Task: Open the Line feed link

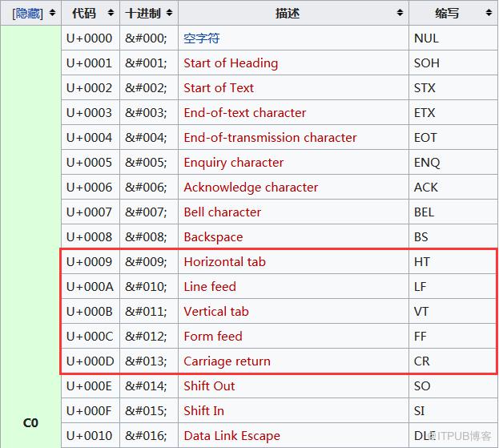Action: [210, 287]
